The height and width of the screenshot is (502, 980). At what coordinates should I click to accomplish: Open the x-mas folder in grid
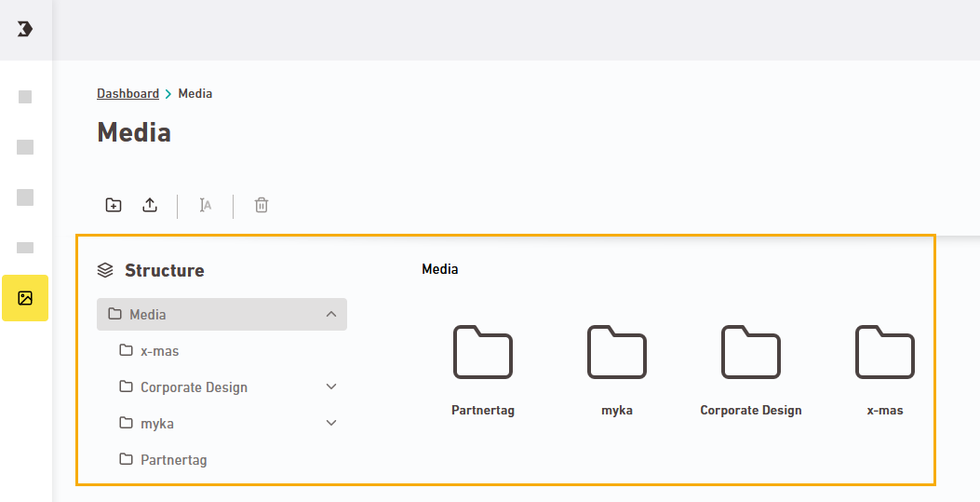tap(884, 352)
